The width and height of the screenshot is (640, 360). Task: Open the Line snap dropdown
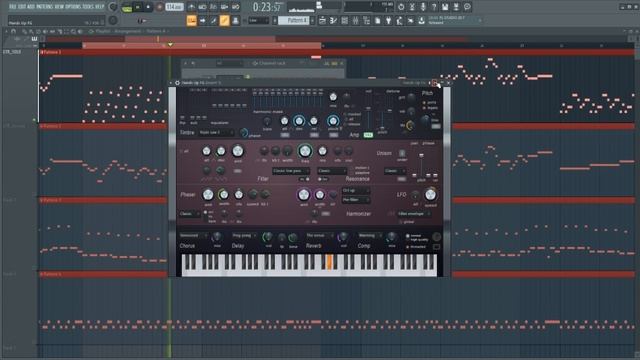258,20
